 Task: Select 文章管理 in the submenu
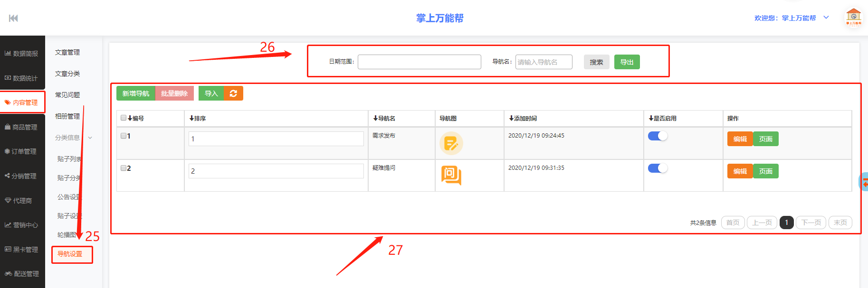[x=67, y=52]
